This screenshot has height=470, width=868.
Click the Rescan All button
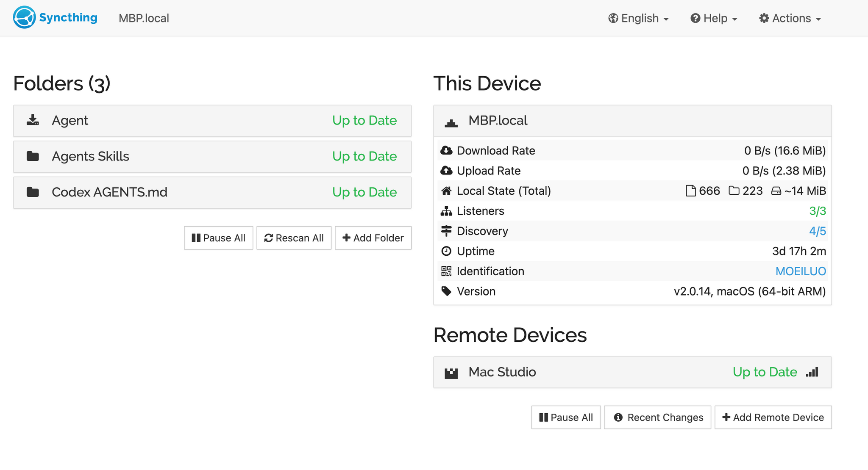[294, 238]
